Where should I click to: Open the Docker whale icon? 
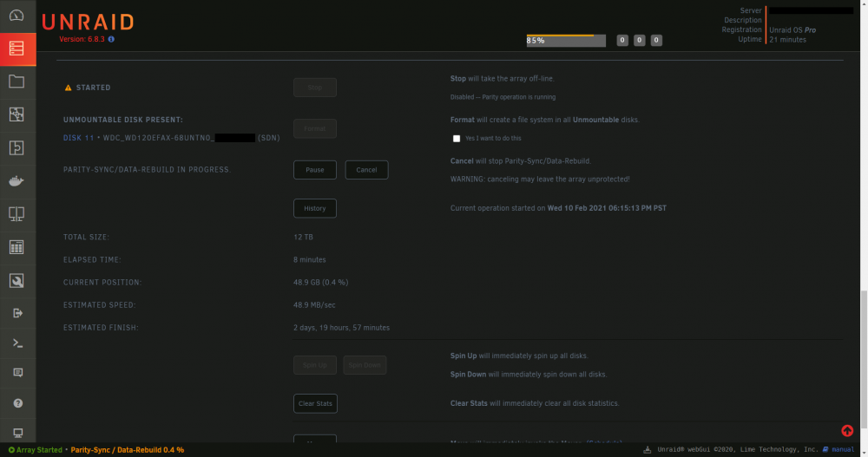coord(16,181)
